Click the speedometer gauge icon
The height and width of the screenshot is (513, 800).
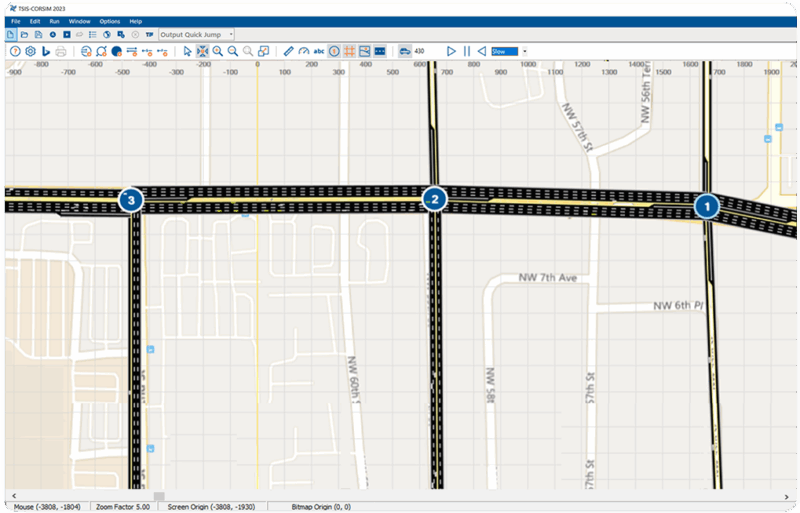[304, 51]
